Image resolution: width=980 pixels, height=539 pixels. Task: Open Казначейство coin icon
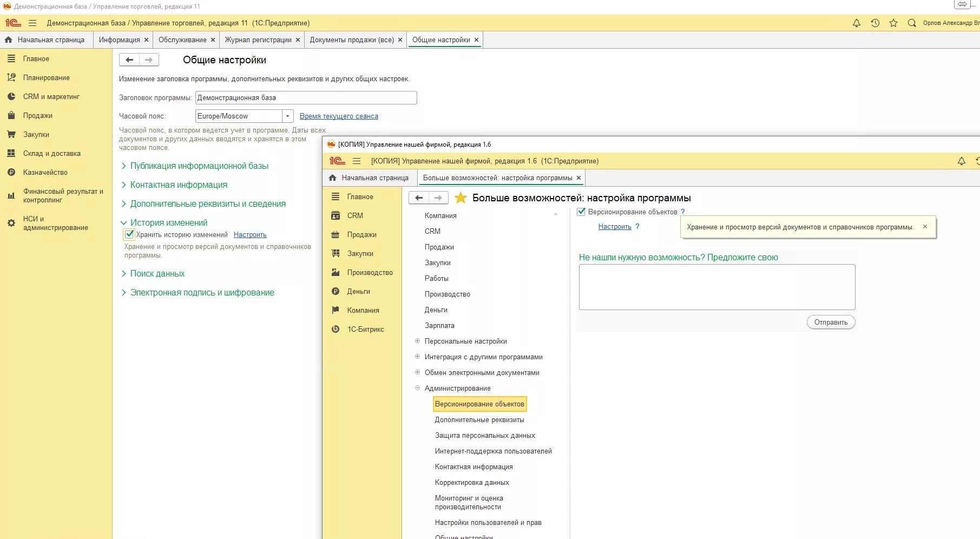pyautogui.click(x=11, y=172)
